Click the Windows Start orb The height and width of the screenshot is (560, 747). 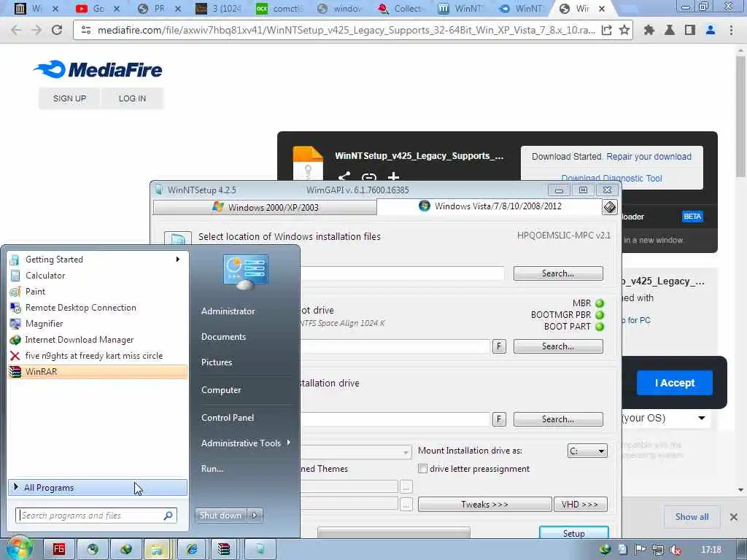coord(19,549)
